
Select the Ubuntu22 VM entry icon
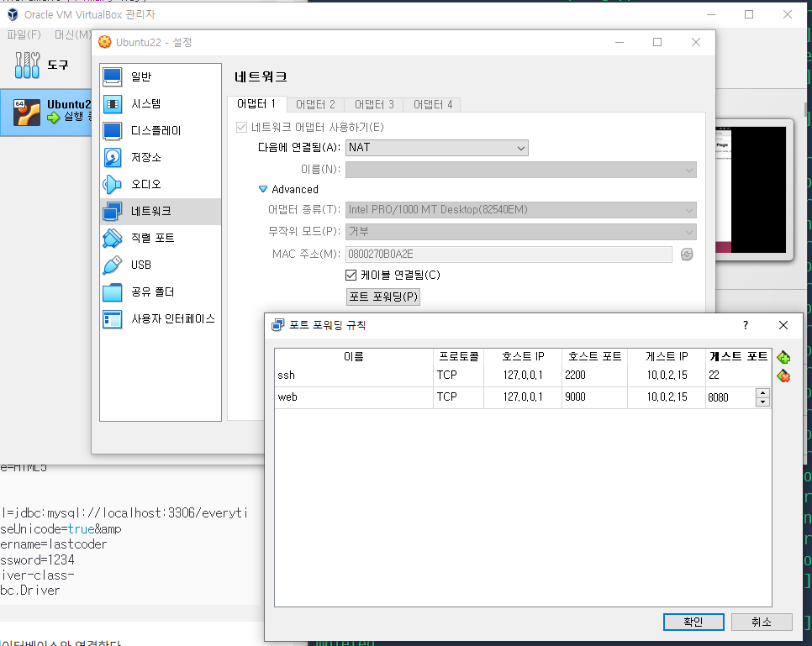coord(26,113)
